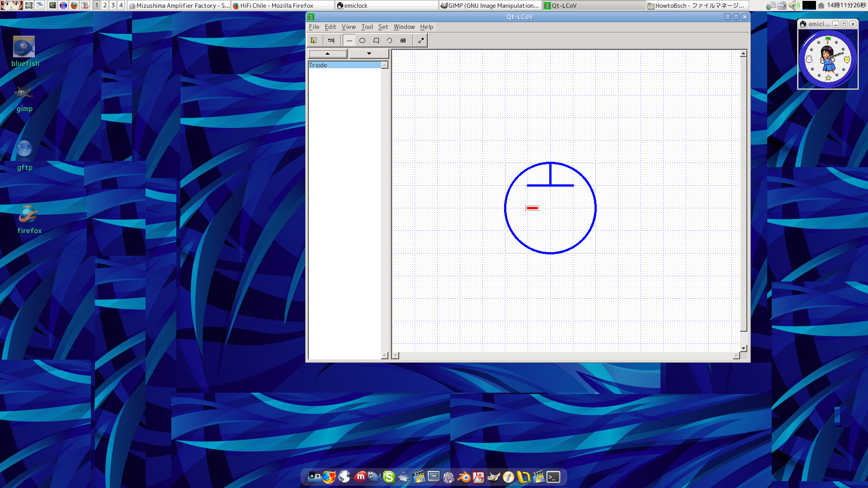Switch to workspace 2 in pager
The width and height of the screenshot is (868, 488).
[105, 5]
